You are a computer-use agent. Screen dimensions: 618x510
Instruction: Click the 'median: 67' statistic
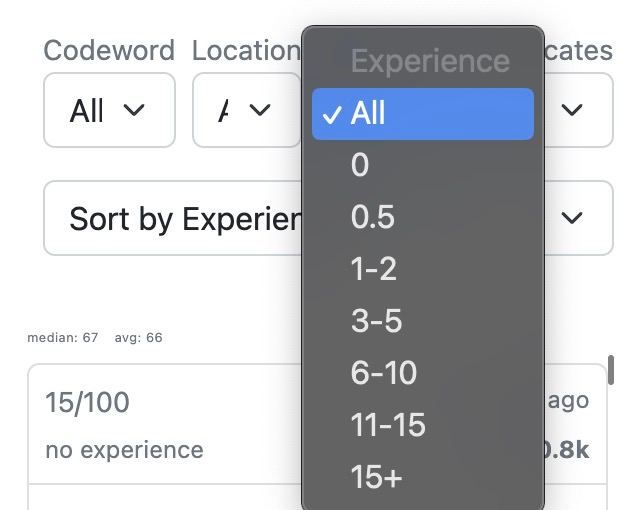(x=63, y=337)
